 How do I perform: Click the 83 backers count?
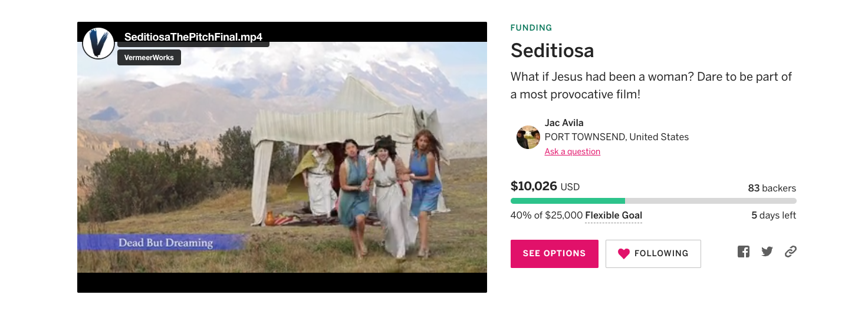coord(772,188)
